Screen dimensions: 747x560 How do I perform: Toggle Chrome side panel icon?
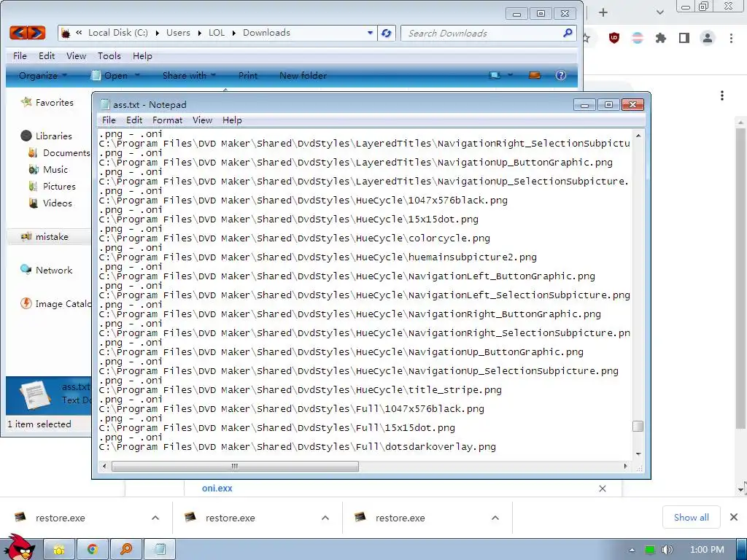pyautogui.click(x=684, y=38)
